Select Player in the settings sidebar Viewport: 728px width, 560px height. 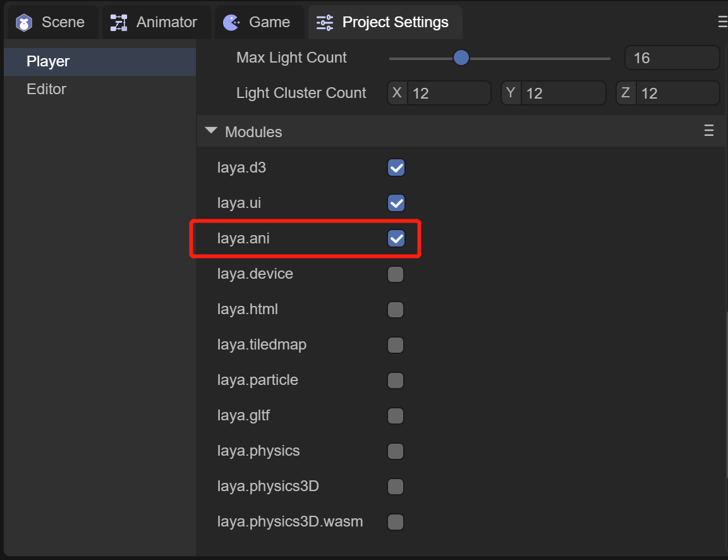(x=48, y=61)
